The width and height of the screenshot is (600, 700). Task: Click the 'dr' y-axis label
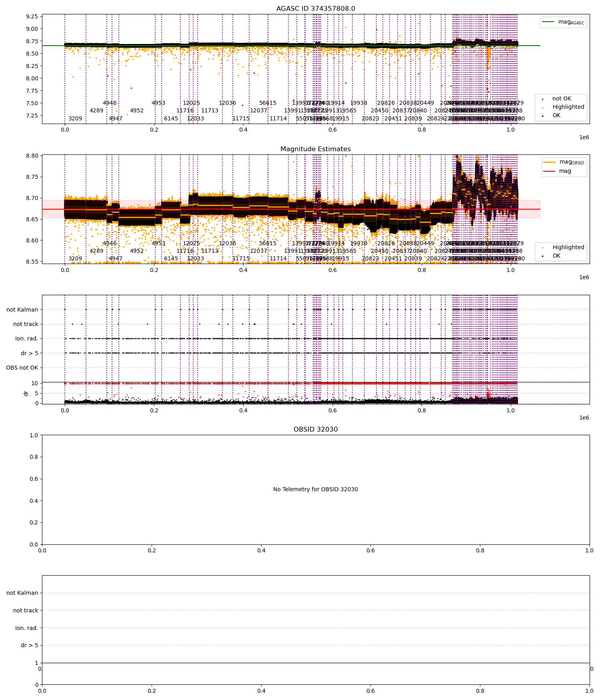[26, 393]
